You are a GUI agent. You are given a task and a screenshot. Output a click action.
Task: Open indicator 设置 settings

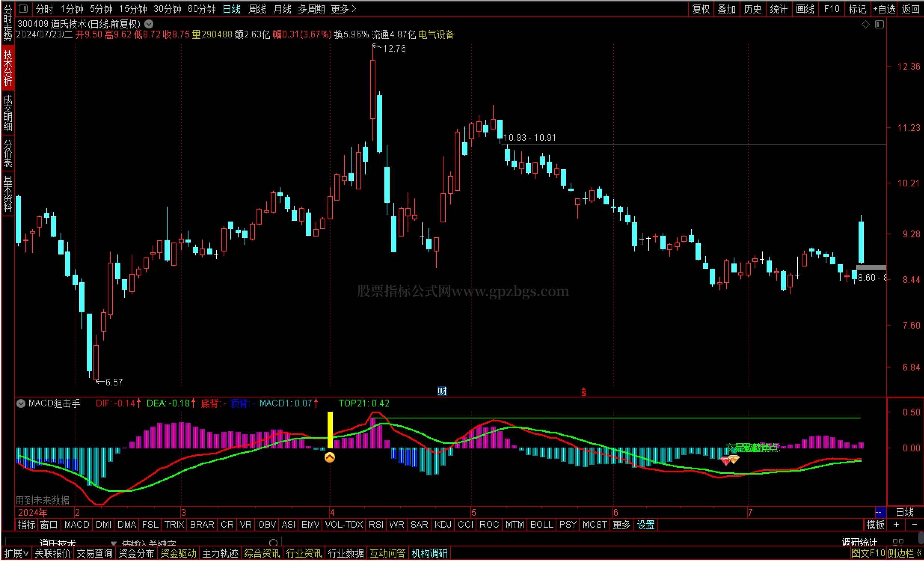646,525
